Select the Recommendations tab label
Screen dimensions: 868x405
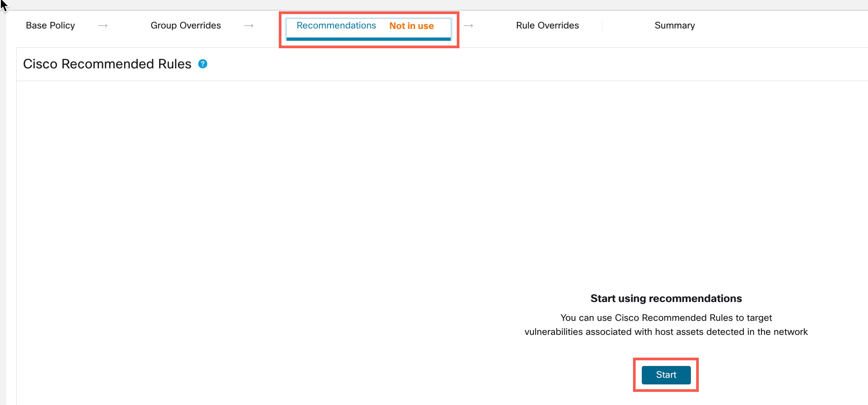click(336, 25)
